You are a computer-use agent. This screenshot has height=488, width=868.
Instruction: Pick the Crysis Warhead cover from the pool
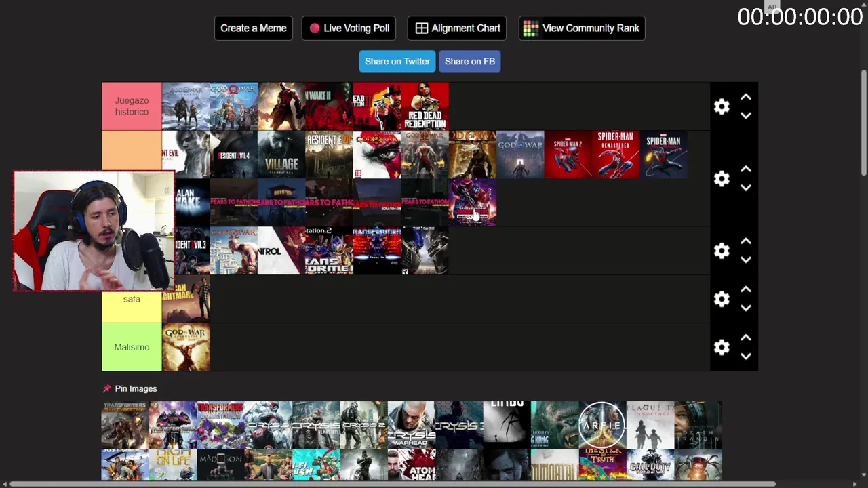pyautogui.click(x=412, y=425)
